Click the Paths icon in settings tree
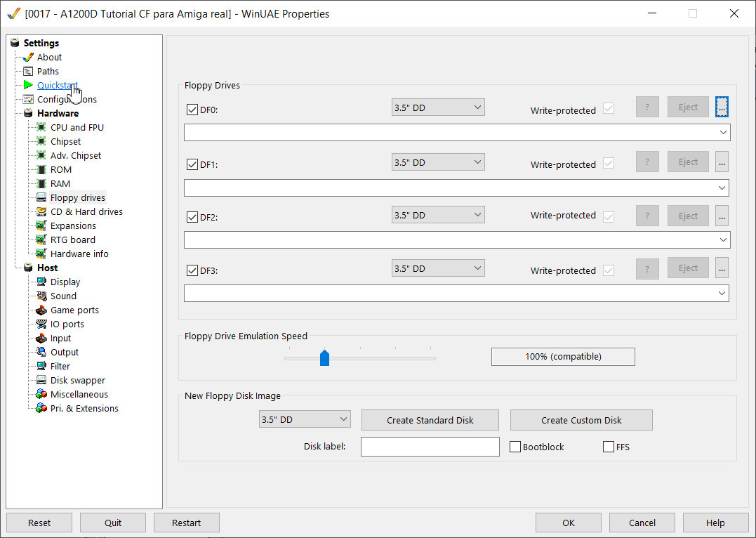Viewport: 756px width, 538px height. pos(28,72)
